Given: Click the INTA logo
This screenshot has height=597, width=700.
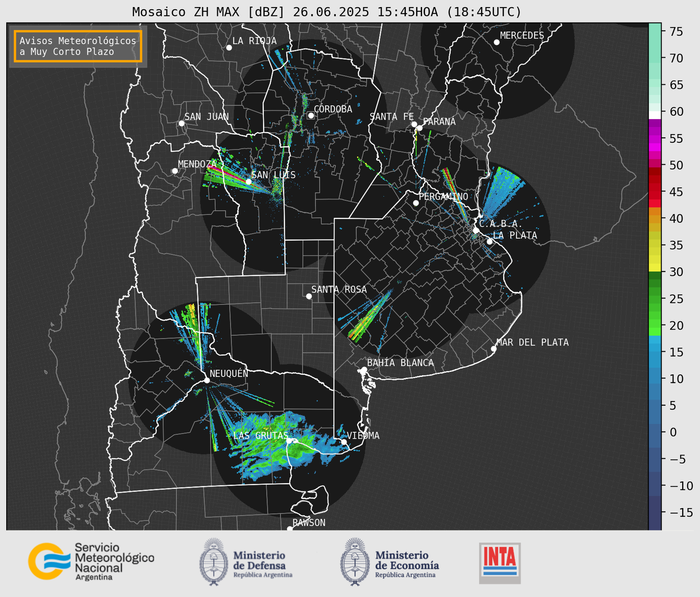Looking at the screenshot, I should click(500, 563).
